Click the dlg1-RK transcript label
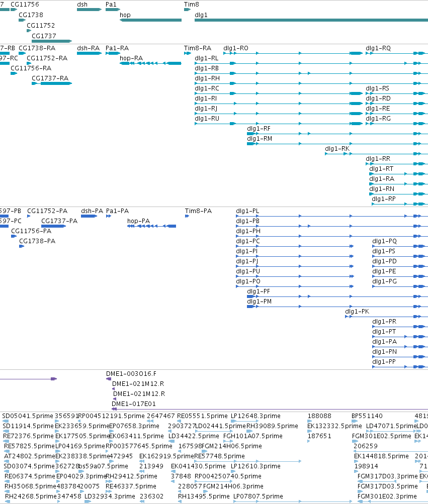 coord(337,148)
